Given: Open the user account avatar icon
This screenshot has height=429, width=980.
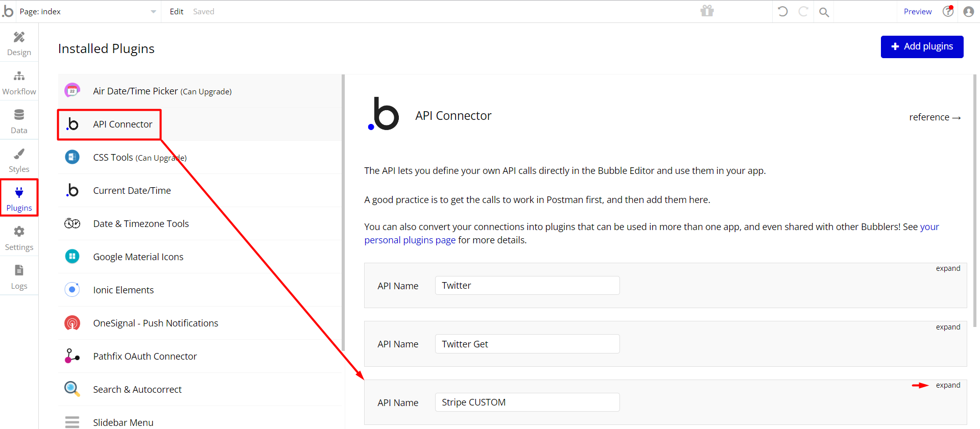Looking at the screenshot, I should [969, 11].
